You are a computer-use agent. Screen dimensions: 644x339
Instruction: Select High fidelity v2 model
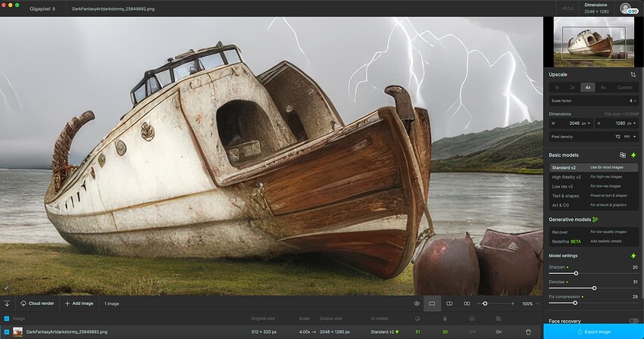click(x=594, y=177)
